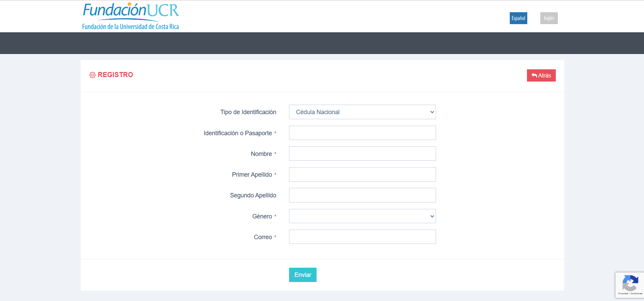The height and width of the screenshot is (301, 644).
Task: Click the Identificación o Pasaporte label
Action: pos(238,133)
